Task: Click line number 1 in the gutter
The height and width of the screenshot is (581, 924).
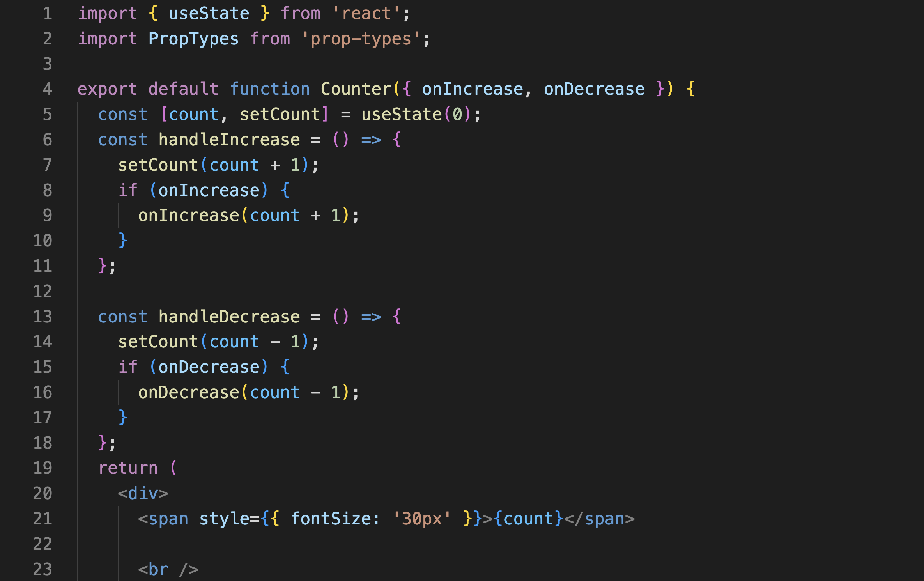Action: [x=47, y=14]
